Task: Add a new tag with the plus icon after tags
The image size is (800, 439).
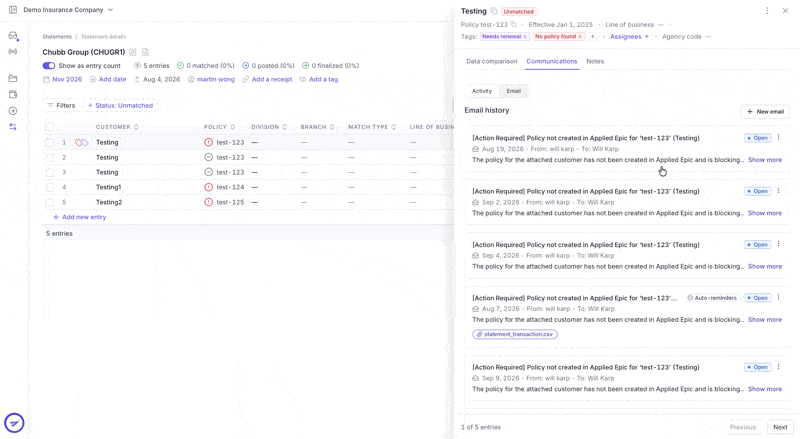Action: pyautogui.click(x=592, y=37)
